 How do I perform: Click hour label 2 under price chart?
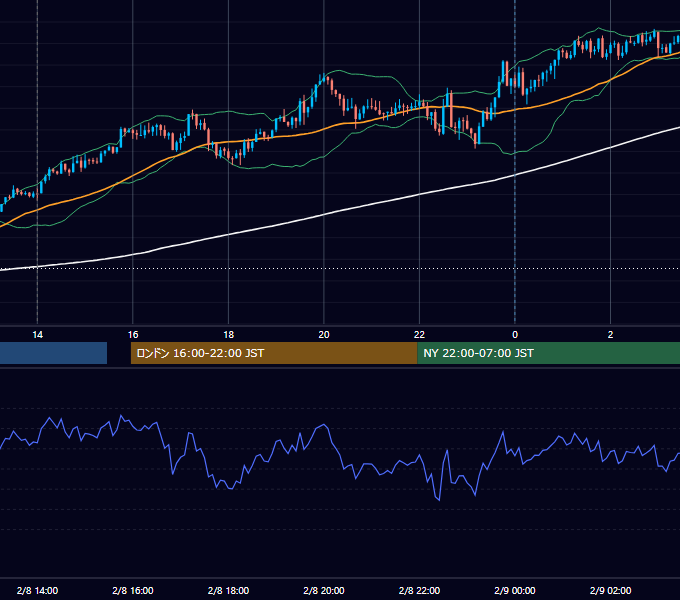click(610, 335)
